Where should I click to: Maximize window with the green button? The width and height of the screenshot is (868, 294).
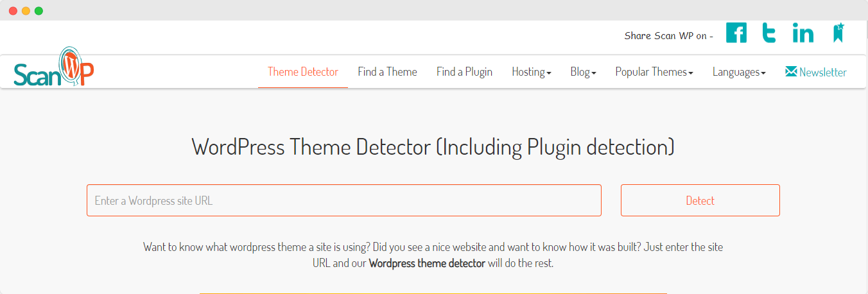coord(39,11)
